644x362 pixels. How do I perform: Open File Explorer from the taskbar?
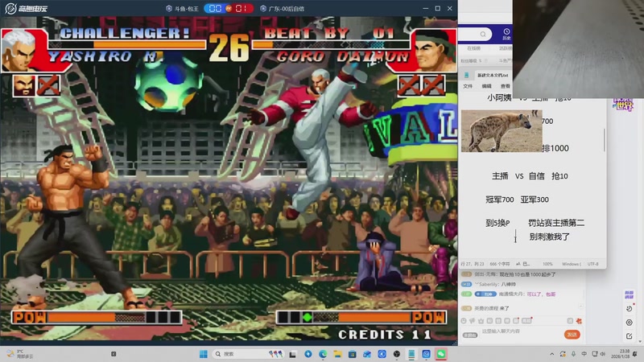pos(337,354)
